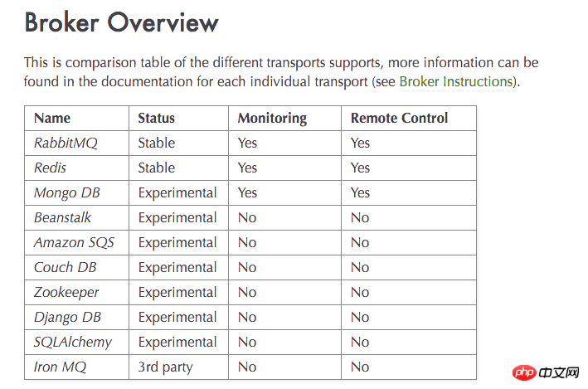This screenshot has height=389, width=588.
Task: Click the Remote Control column header
Action: (399, 118)
